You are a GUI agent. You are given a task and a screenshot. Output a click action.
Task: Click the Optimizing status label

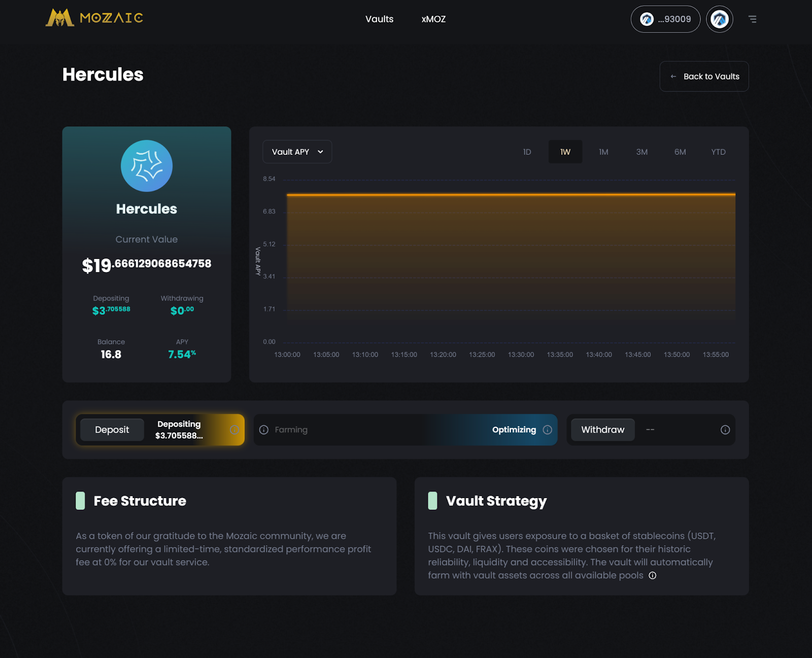click(514, 430)
